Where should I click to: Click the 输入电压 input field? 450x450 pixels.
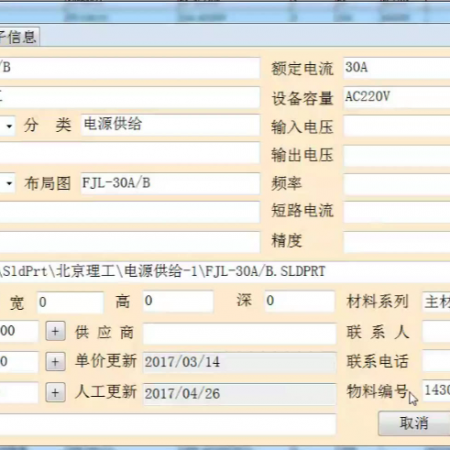click(397, 126)
